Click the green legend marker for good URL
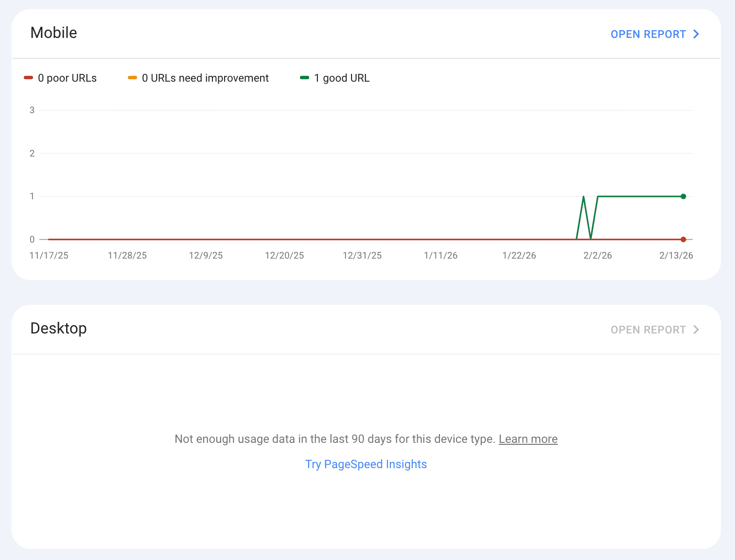Image resolution: width=735 pixels, height=560 pixels. tap(305, 78)
